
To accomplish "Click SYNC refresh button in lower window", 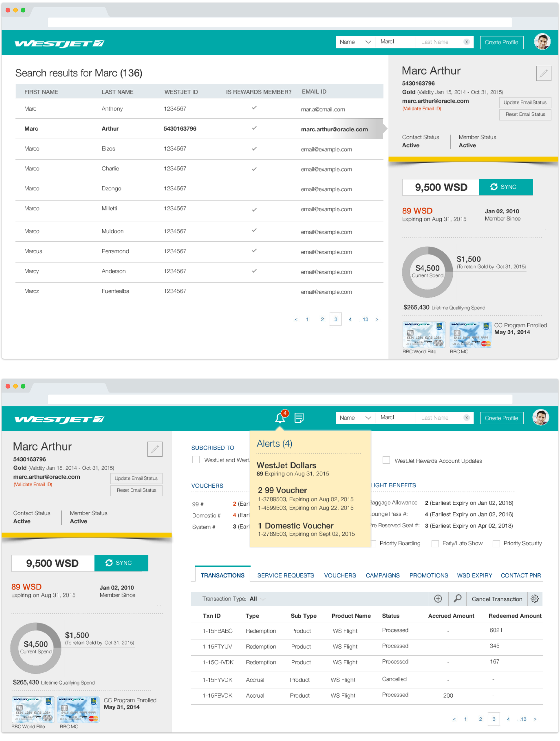I will pyautogui.click(x=121, y=563).
